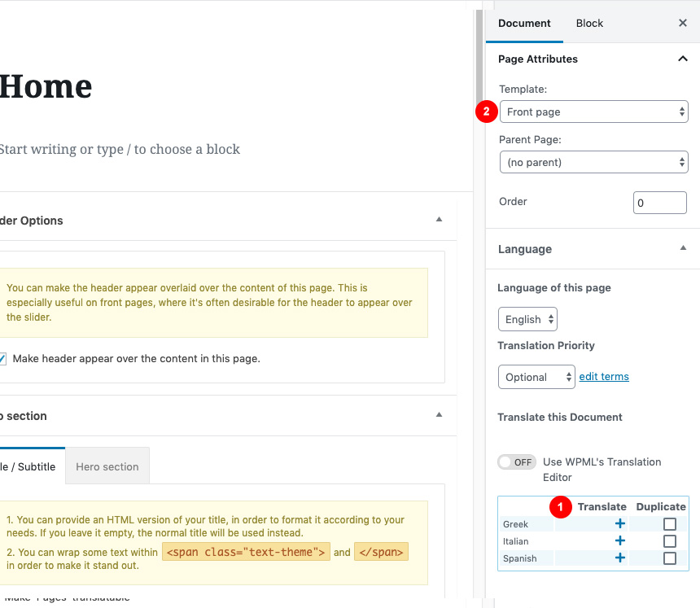Open Translation Priority dropdown showing Optional

[x=536, y=377]
